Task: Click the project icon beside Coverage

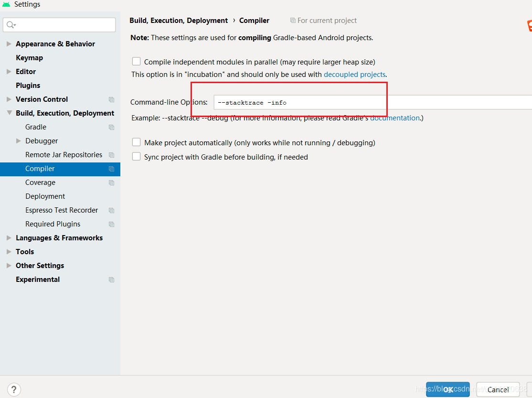Action: (x=111, y=183)
